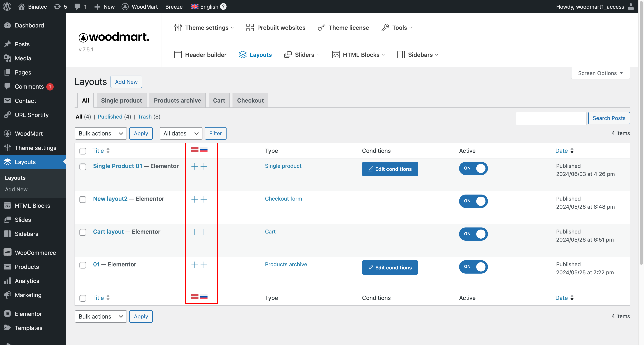This screenshot has width=644, height=345.
Task: Click the first flag in table header
Action: tap(194, 150)
